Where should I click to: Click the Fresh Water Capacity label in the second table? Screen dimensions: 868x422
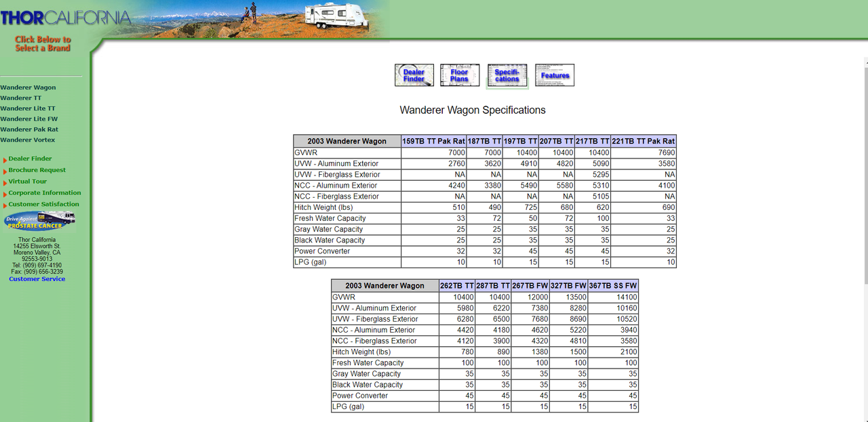point(368,363)
